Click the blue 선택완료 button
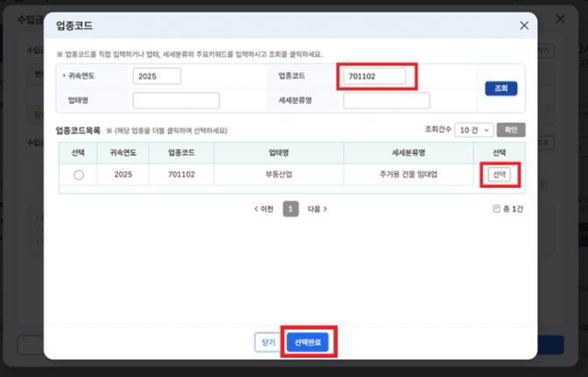Image resolution: width=588 pixels, height=377 pixels. click(x=307, y=342)
